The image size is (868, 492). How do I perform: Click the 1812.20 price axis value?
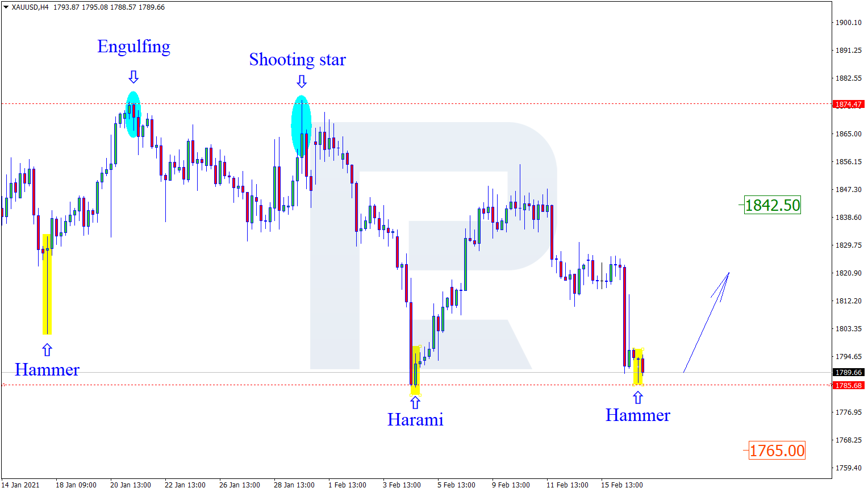point(848,301)
